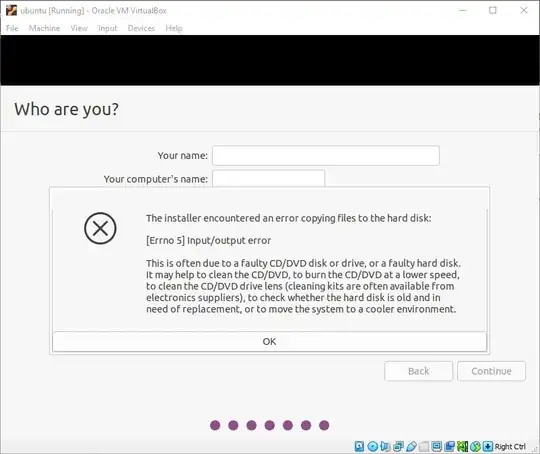Open the Input menu
Screen dimensions: 540x454
(108, 28)
